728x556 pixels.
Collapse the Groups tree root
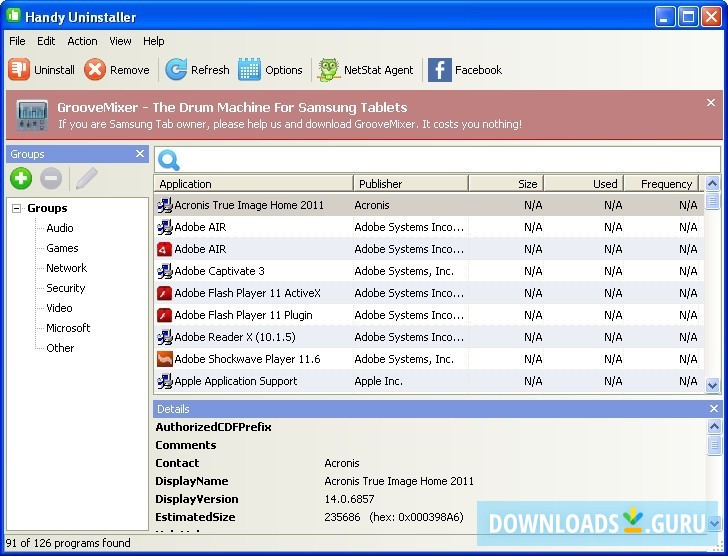pos(17,208)
